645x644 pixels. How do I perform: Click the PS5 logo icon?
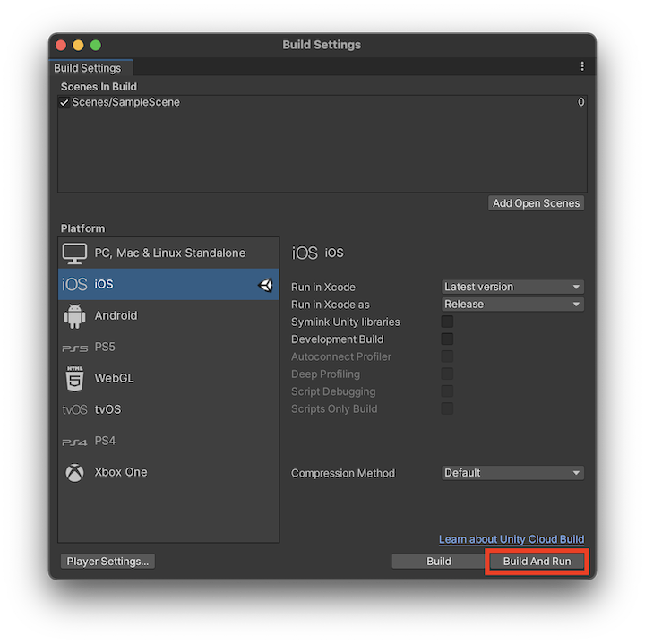[75, 348]
